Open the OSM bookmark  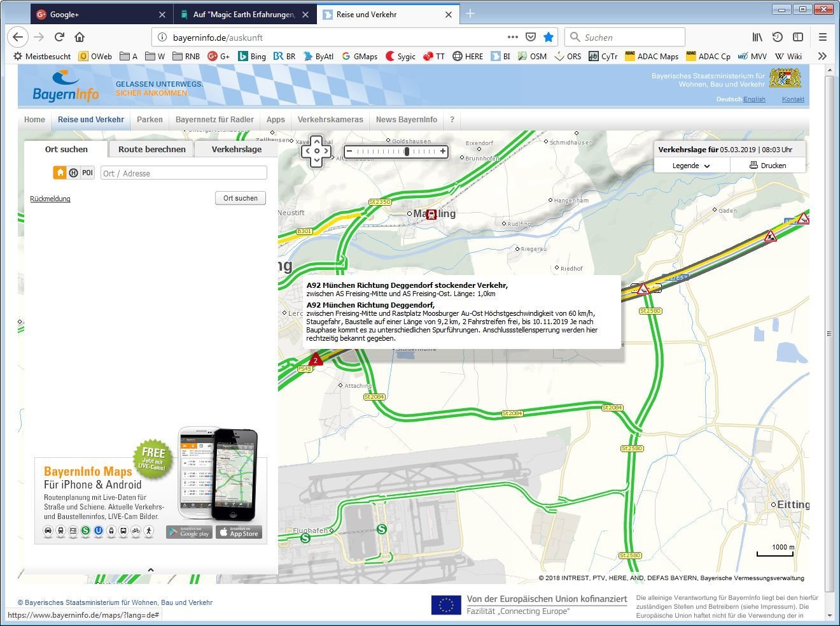coord(532,56)
